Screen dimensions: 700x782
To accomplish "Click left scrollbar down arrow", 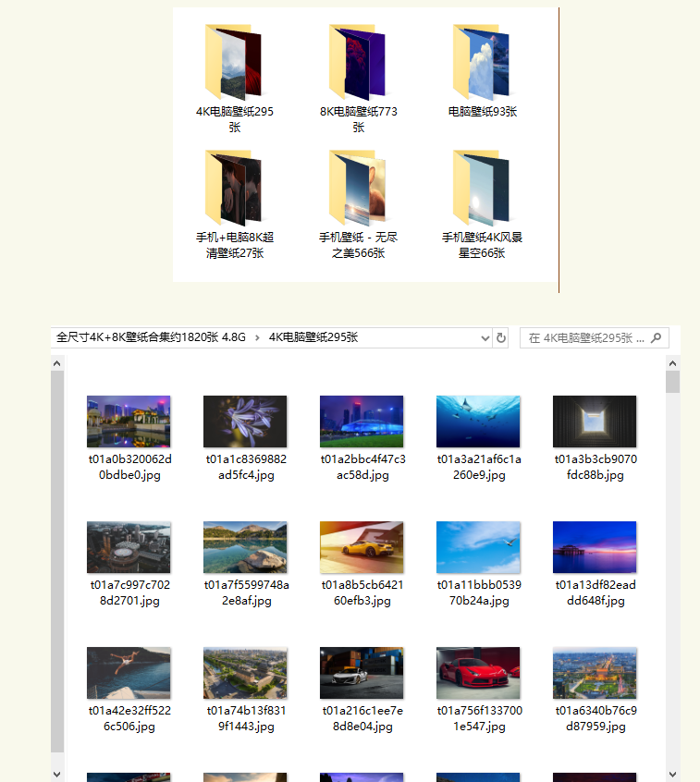I will pos(57,775).
